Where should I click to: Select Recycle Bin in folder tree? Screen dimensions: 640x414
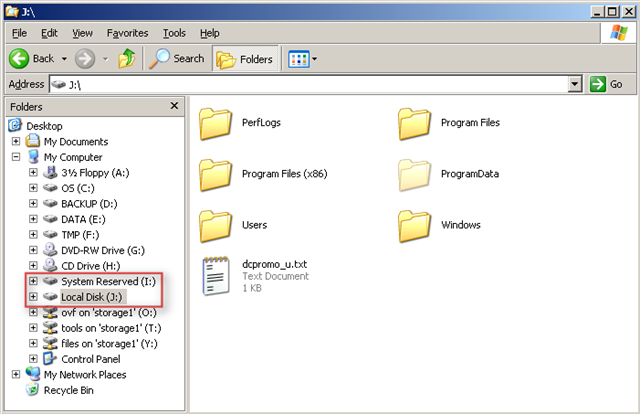[68, 390]
